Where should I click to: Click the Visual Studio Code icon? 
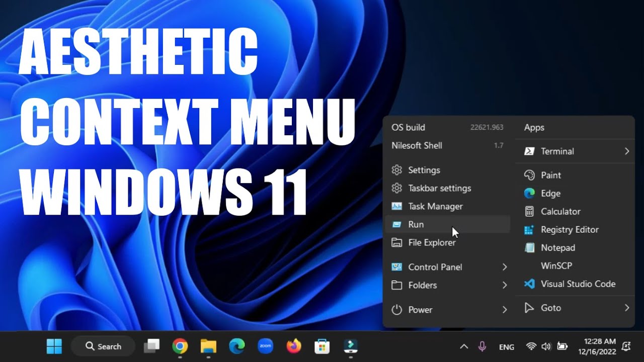(529, 284)
